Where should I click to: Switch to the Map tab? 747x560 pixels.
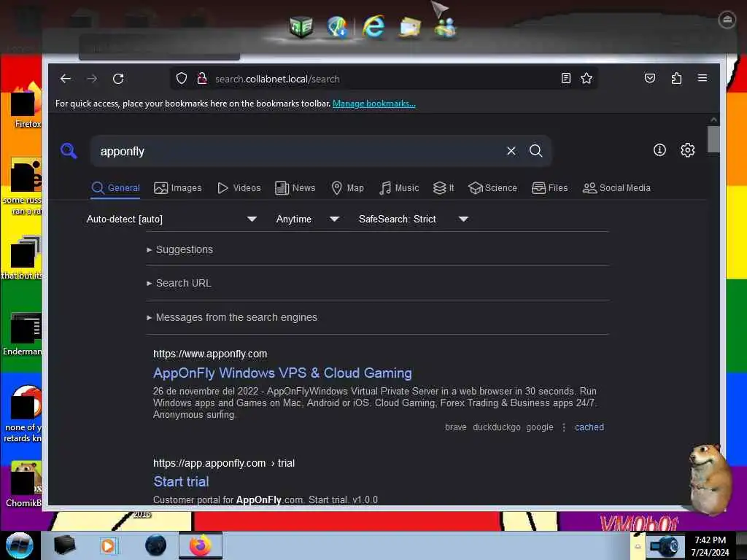(x=348, y=188)
